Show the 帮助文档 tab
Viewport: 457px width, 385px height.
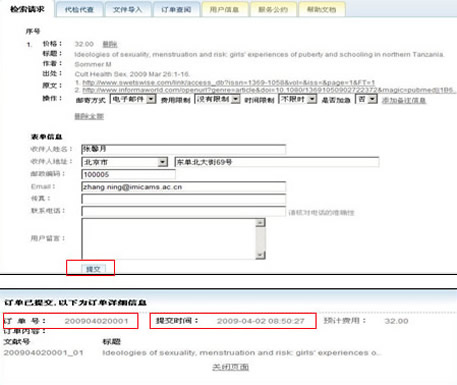pyautogui.click(x=321, y=9)
